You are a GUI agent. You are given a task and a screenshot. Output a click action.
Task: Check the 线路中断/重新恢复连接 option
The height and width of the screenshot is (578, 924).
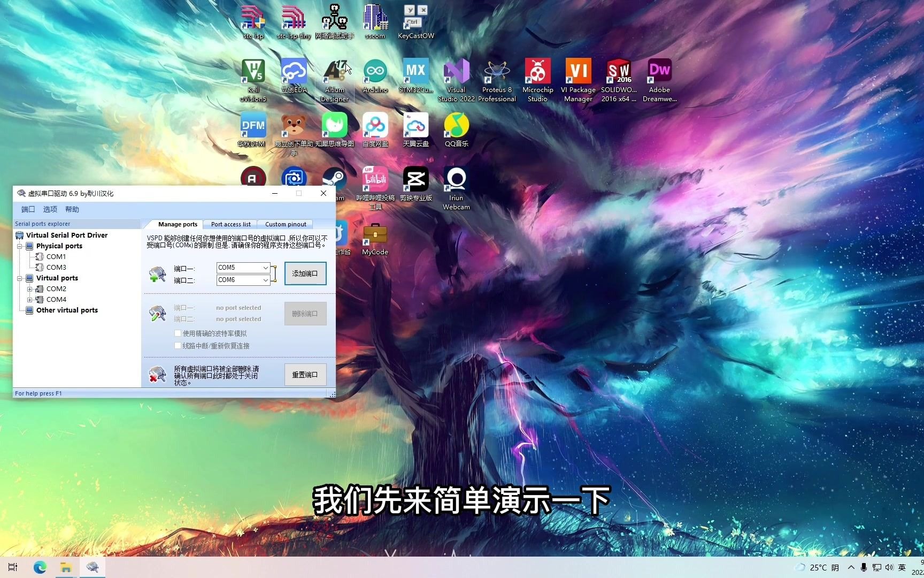tap(178, 346)
